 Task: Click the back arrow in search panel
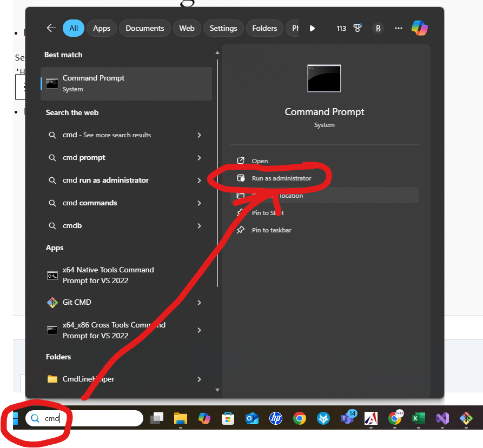pos(51,28)
